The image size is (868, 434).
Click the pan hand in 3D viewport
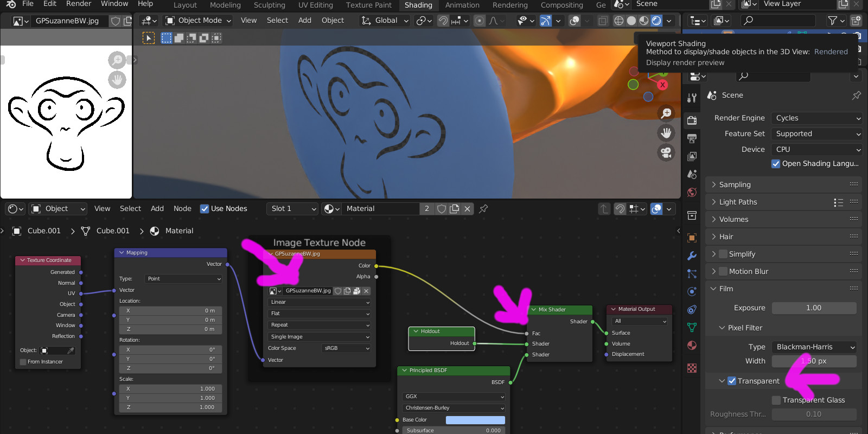point(666,133)
